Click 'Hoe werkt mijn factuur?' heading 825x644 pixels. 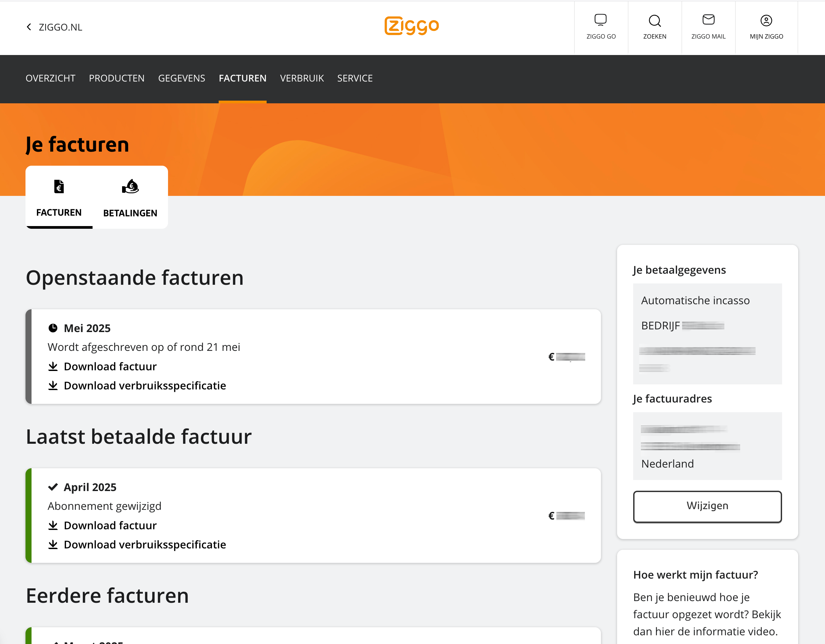696,575
